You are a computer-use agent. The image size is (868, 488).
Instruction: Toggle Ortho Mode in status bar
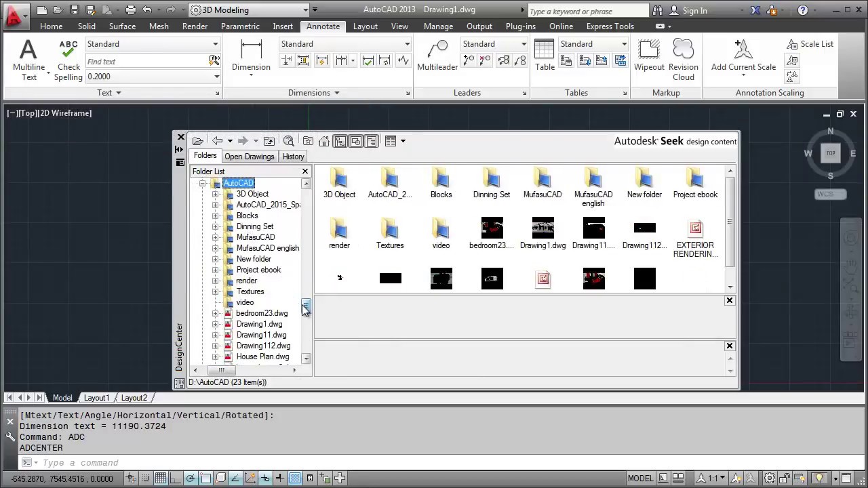coord(176,478)
